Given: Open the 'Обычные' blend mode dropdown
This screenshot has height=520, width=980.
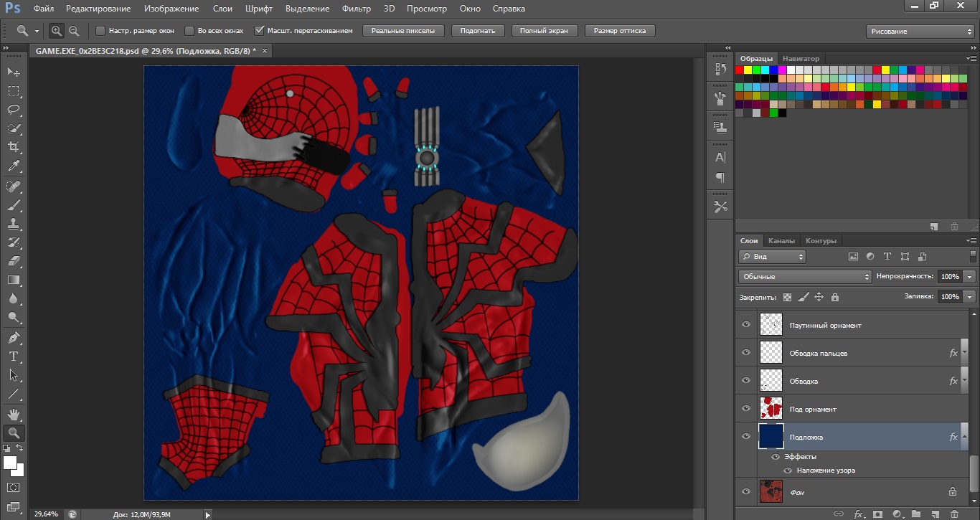Looking at the screenshot, I should [x=804, y=276].
